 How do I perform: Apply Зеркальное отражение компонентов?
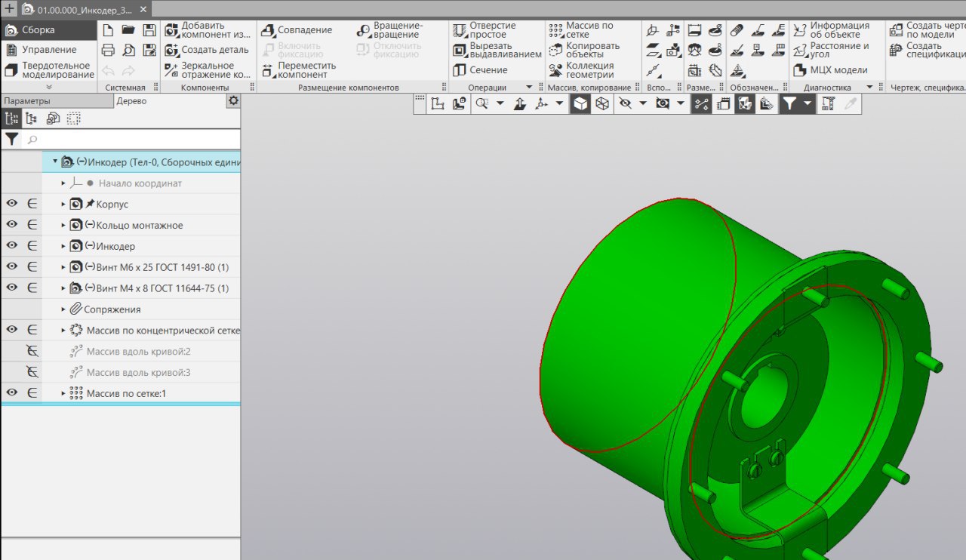(x=208, y=70)
